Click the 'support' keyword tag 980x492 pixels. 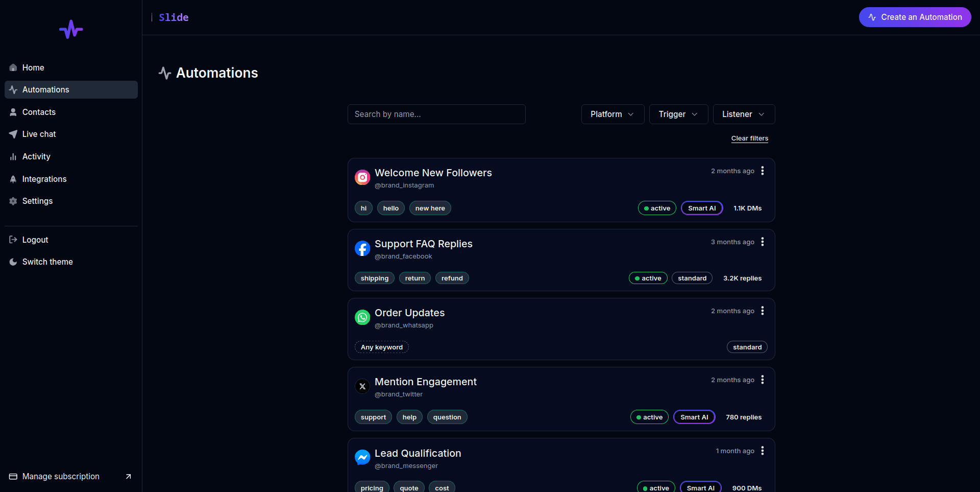tap(373, 417)
